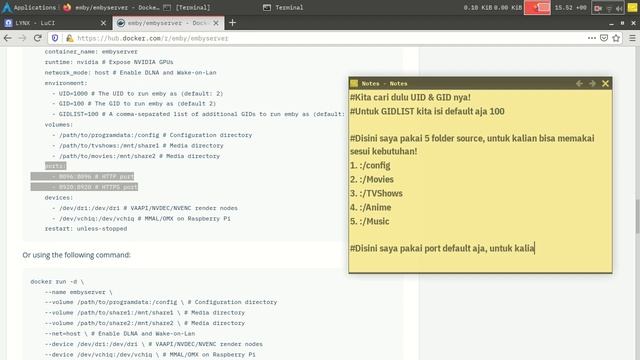Go forward to the next page
Viewport: 640px width, 360px height.
tap(22, 38)
